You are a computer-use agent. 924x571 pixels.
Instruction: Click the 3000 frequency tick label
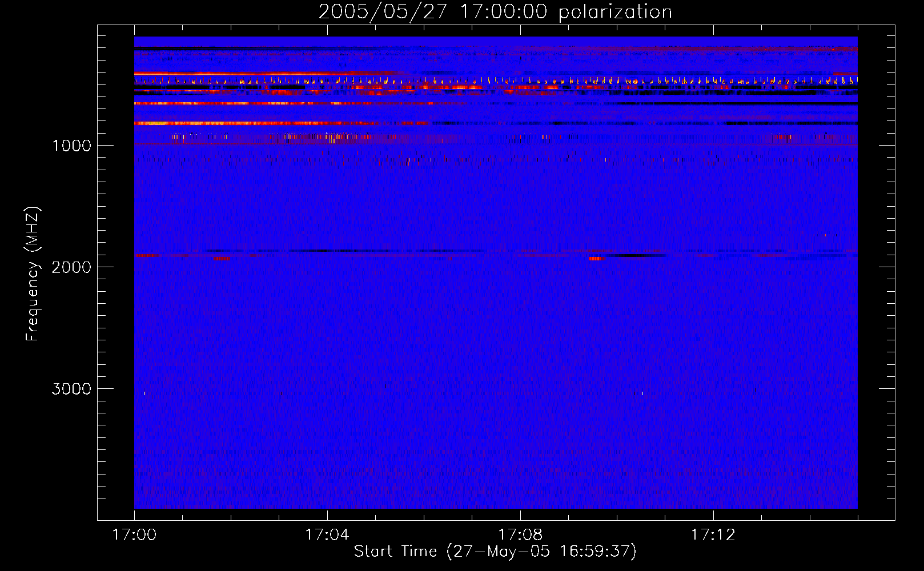click(x=71, y=389)
